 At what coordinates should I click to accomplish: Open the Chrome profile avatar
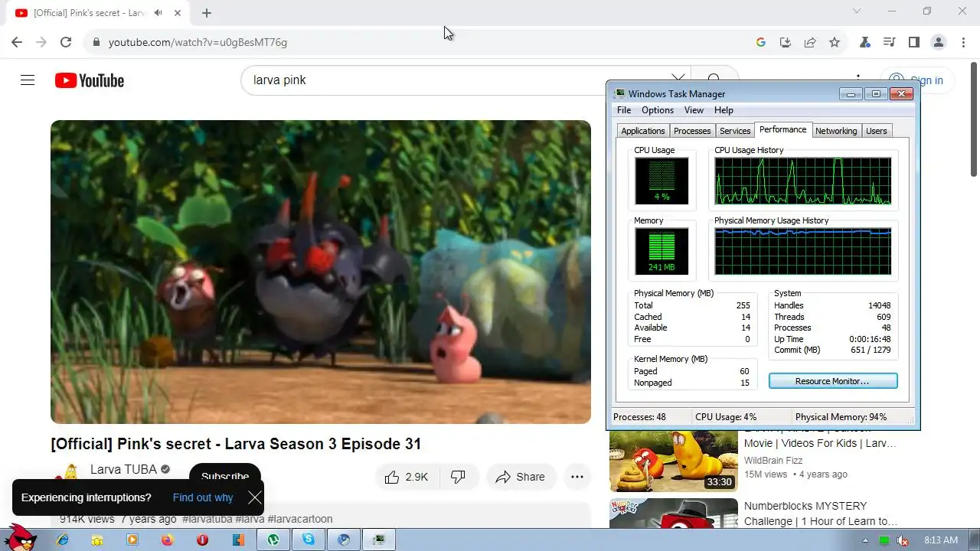pos(939,42)
